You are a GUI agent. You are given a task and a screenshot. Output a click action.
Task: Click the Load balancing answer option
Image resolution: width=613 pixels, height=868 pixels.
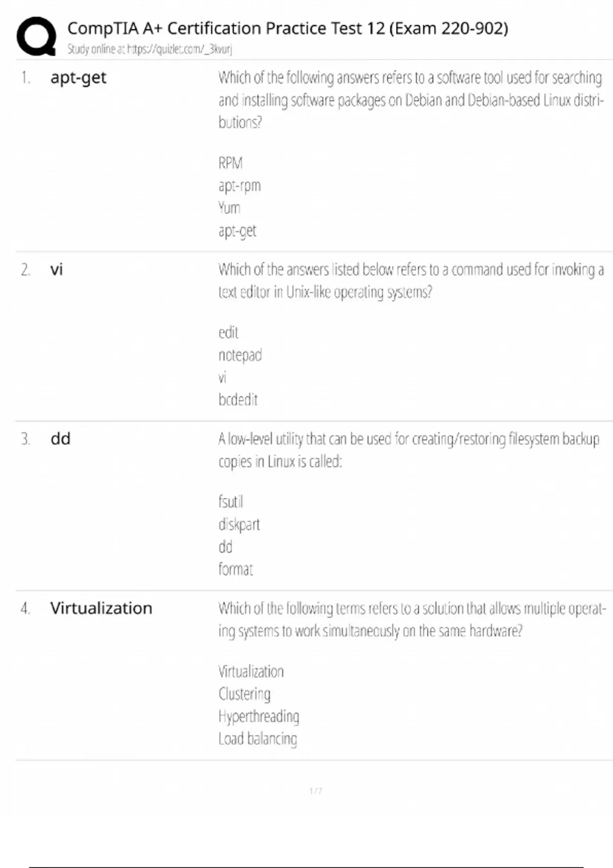point(257,738)
